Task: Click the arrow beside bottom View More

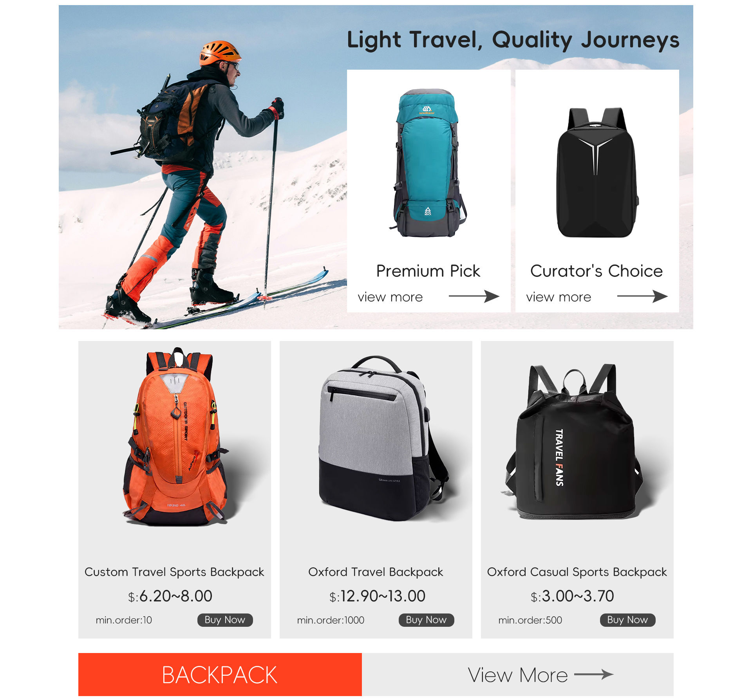Action: click(594, 674)
